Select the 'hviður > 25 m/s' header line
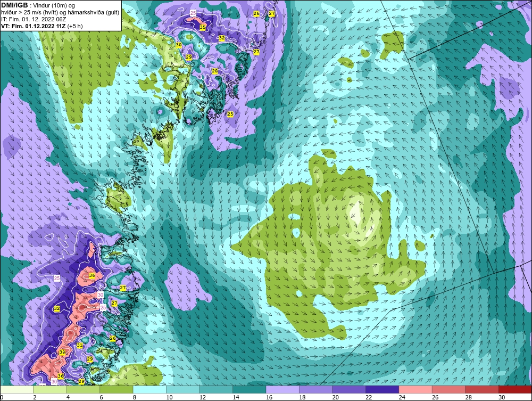 tap(60, 12)
